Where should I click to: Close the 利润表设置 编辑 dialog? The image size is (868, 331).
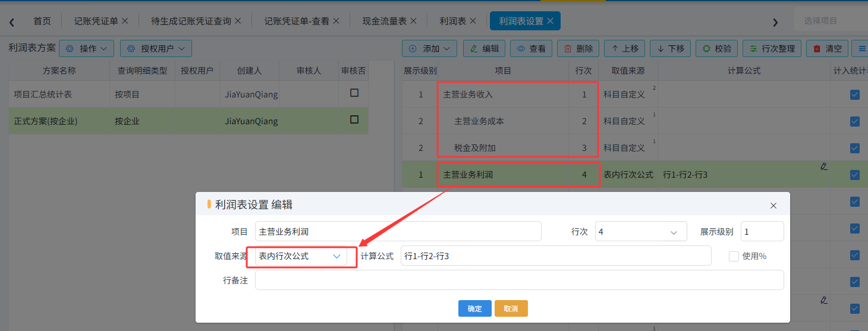click(x=773, y=206)
